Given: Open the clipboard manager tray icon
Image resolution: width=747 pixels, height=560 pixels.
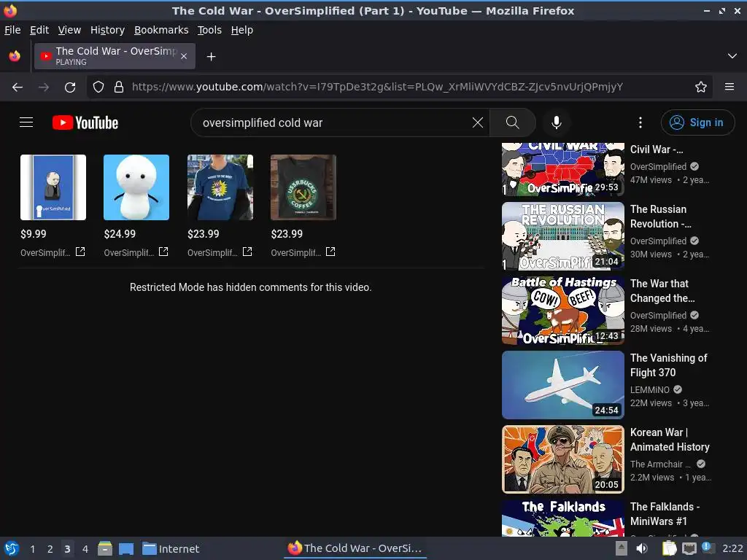Looking at the screenshot, I should point(670,548).
